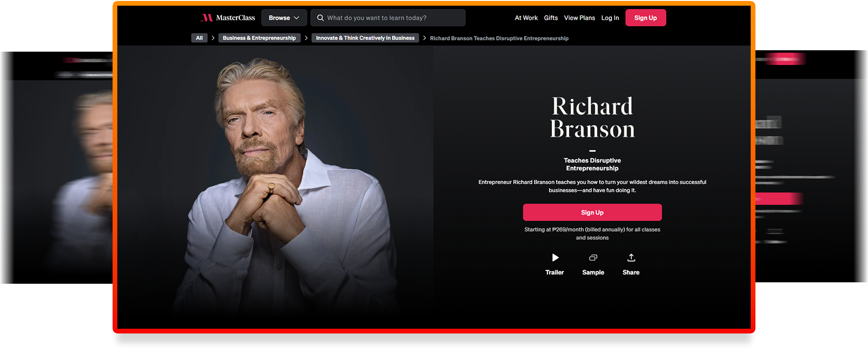
Task: Open Innovate & Think Creatively In Business breadcrumb
Action: point(365,38)
